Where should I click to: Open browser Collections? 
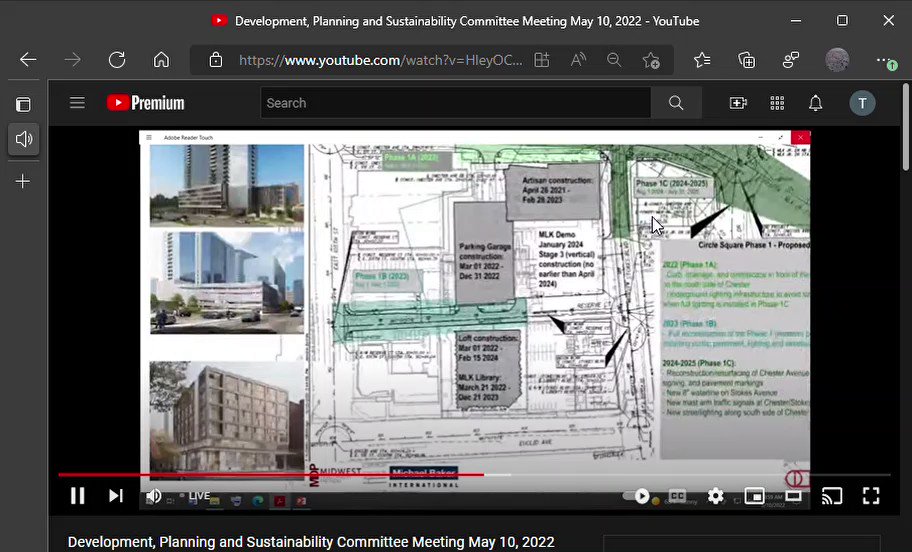click(746, 59)
